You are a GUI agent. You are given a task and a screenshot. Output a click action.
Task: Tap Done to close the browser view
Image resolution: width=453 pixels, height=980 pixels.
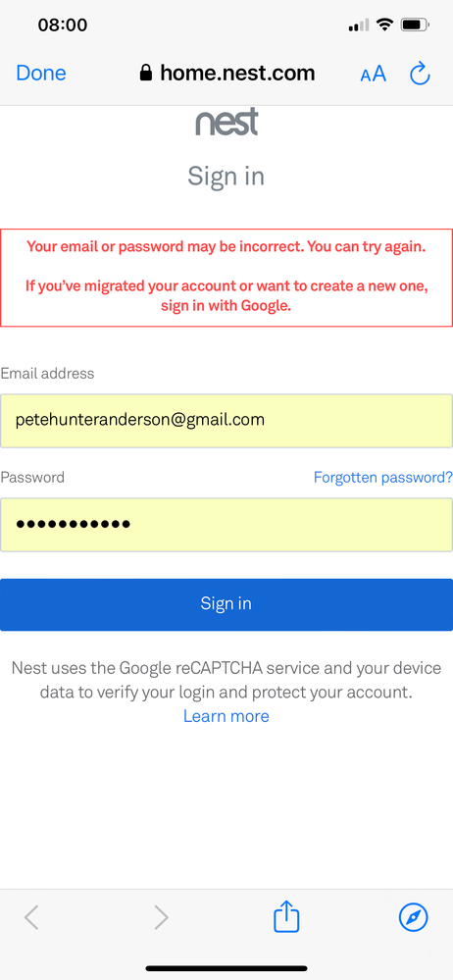point(41,74)
